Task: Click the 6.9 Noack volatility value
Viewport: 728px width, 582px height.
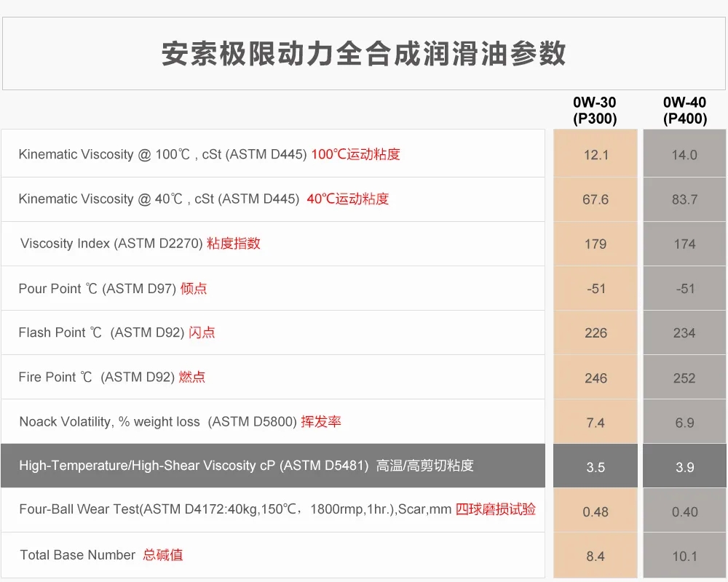Action: (685, 423)
